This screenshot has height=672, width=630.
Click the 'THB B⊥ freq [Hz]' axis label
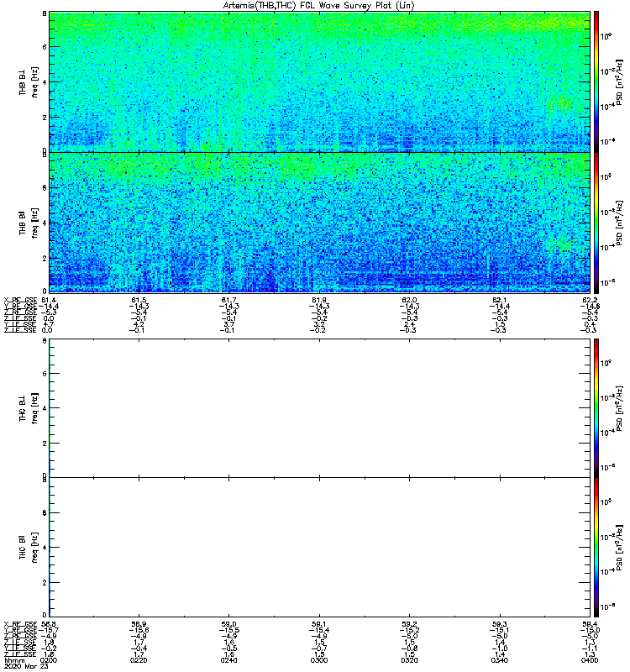29,81
